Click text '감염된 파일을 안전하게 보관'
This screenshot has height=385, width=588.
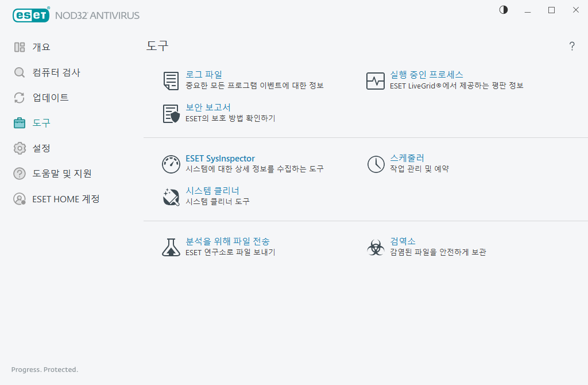[438, 252]
